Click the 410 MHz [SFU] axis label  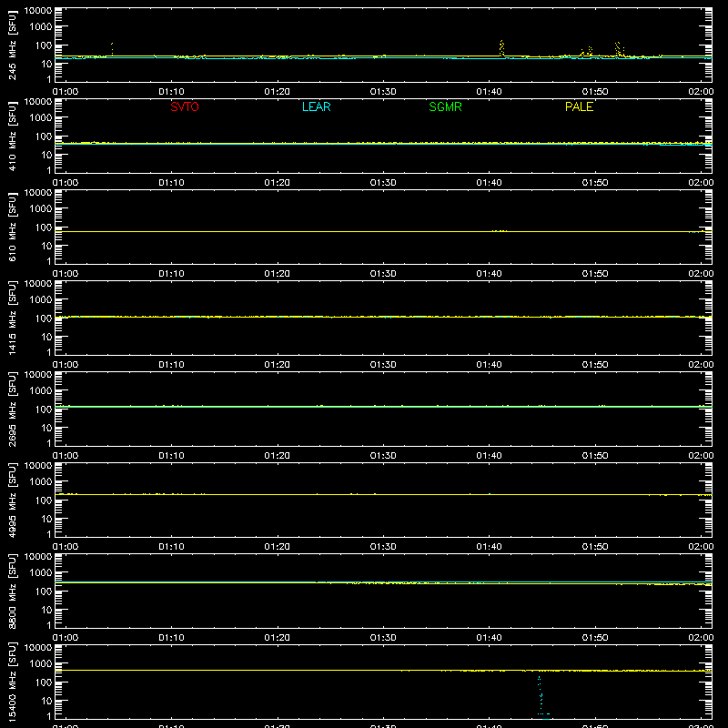click(12, 136)
